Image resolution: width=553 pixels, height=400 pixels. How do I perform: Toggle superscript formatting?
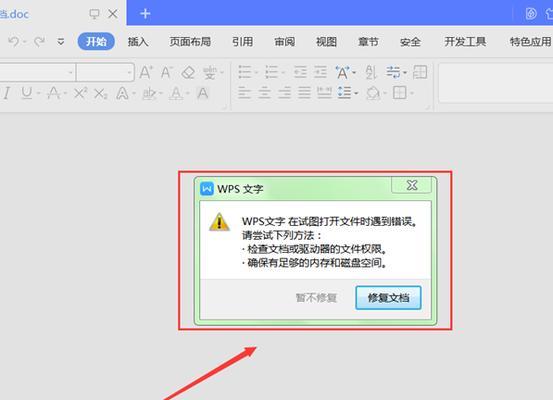tap(80, 93)
